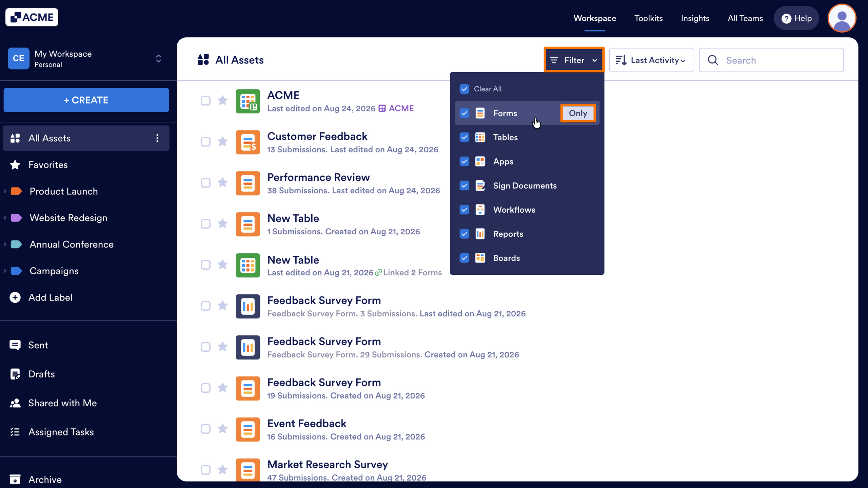
Task: Click the ACME logo in header
Action: tap(32, 17)
